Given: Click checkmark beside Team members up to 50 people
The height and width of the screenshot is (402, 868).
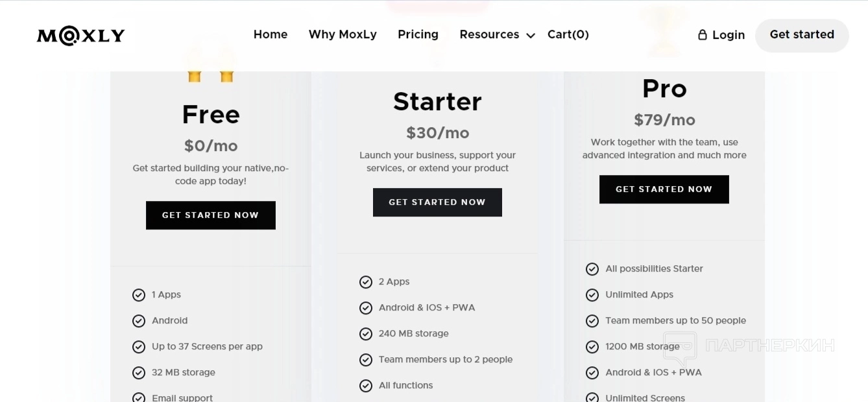Looking at the screenshot, I should point(592,321).
